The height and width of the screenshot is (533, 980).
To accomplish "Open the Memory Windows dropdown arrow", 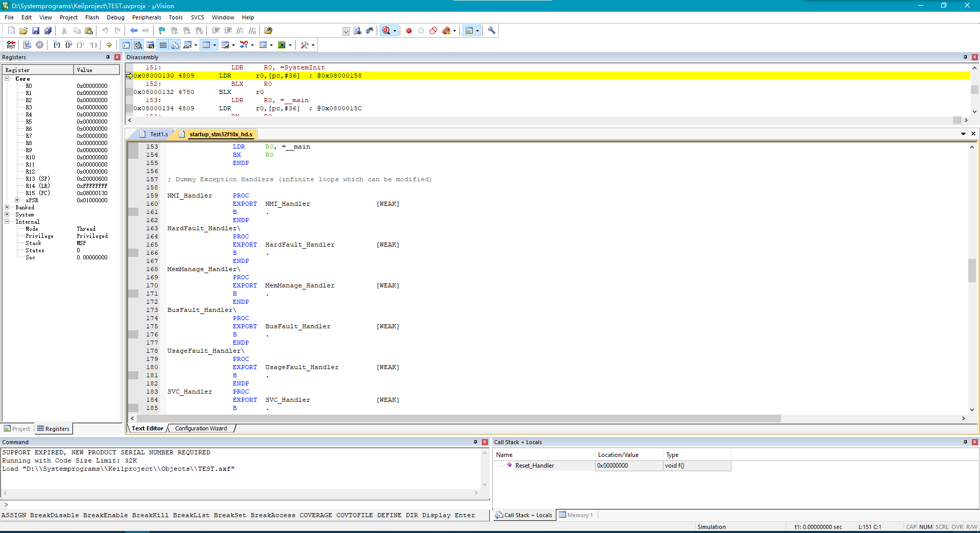I will tap(214, 45).
